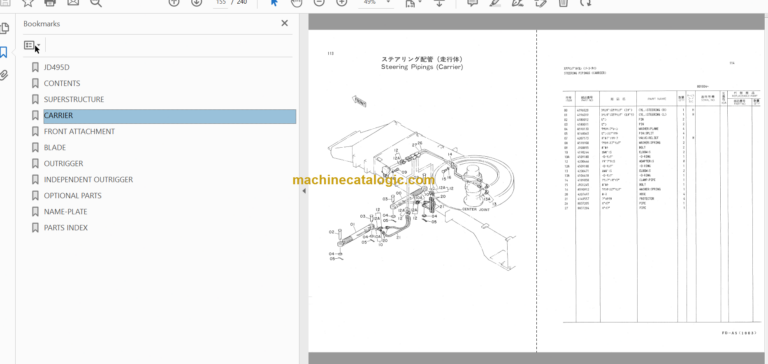Go to the JD495D bookmark
Image resolution: width=768 pixels, height=364 pixels.
click(57, 67)
